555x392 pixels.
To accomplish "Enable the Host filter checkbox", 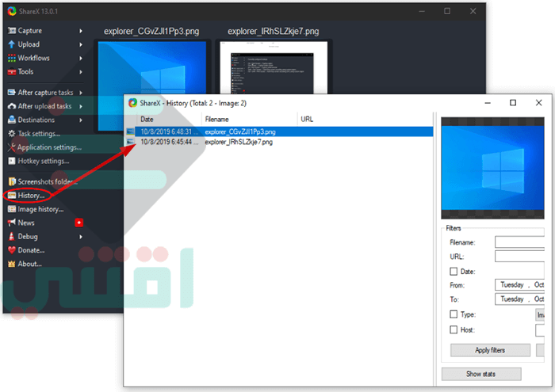I will click(454, 329).
